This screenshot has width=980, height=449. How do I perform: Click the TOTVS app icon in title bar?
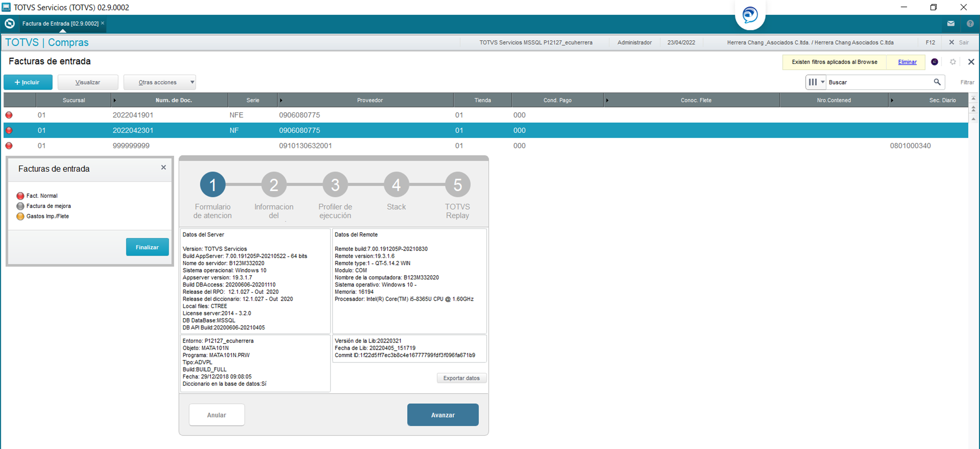(6, 7)
